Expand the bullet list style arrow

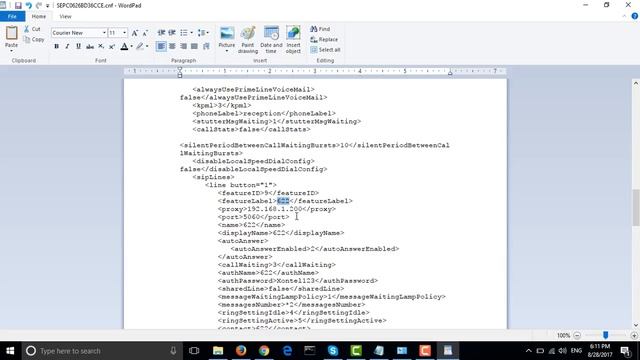[191, 33]
